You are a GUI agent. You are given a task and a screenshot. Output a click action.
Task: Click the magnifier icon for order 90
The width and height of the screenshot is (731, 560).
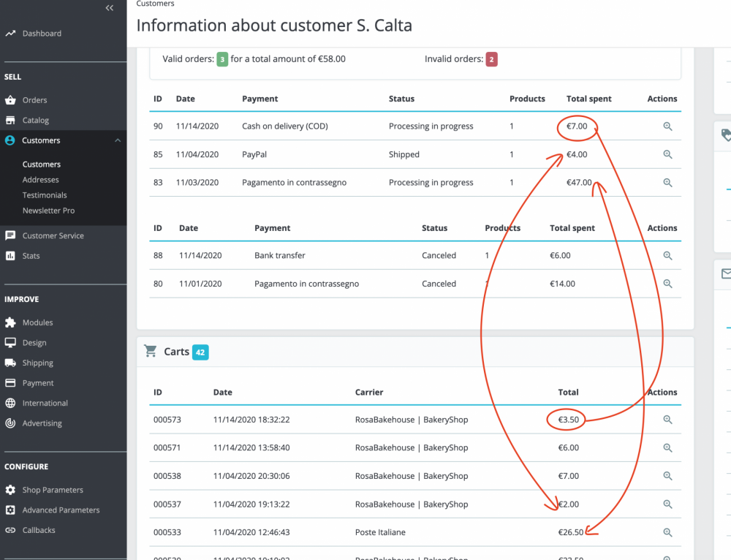coord(667,126)
